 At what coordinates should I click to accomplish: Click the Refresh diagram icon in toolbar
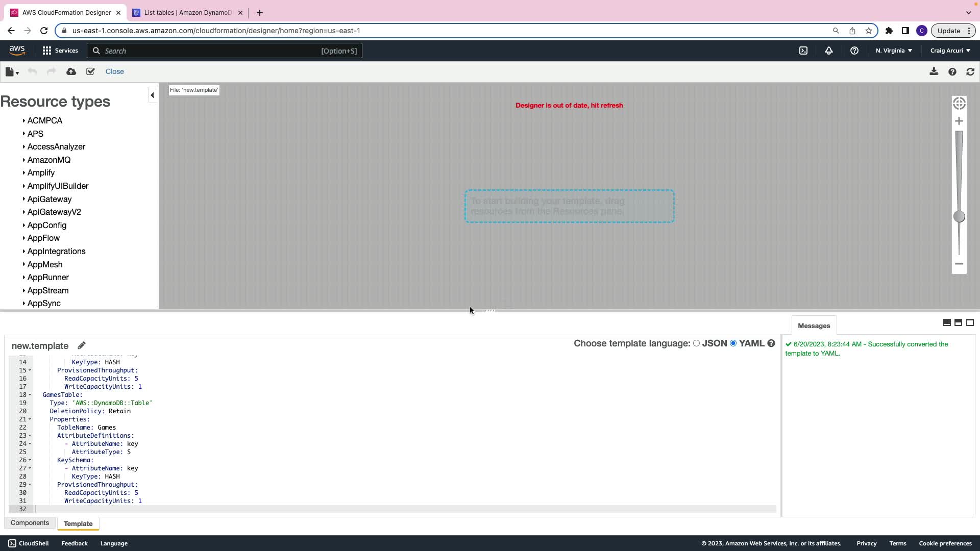pyautogui.click(x=970, y=72)
